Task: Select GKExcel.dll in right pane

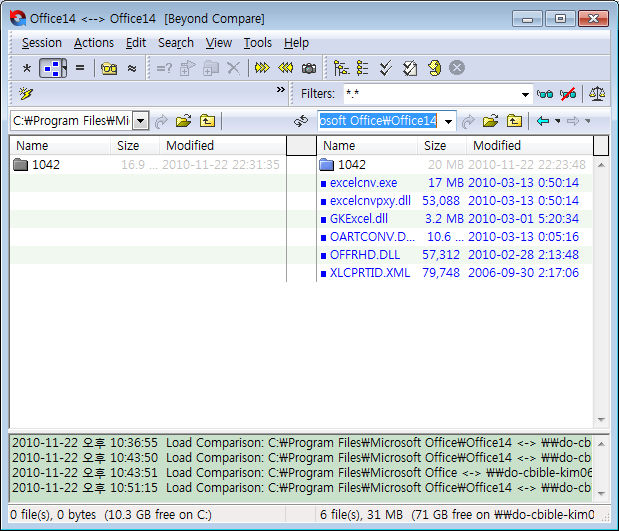Action: tap(454, 219)
